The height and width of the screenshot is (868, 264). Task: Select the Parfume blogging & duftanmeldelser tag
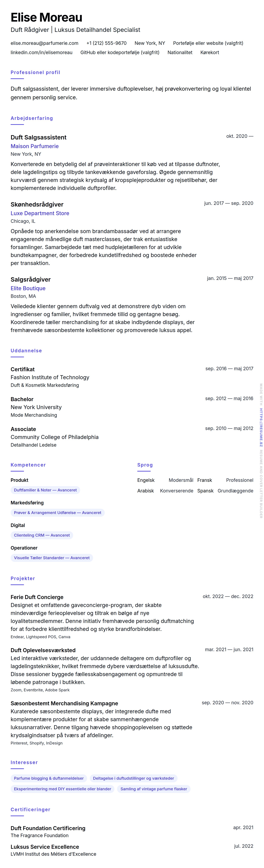[x=49, y=778]
